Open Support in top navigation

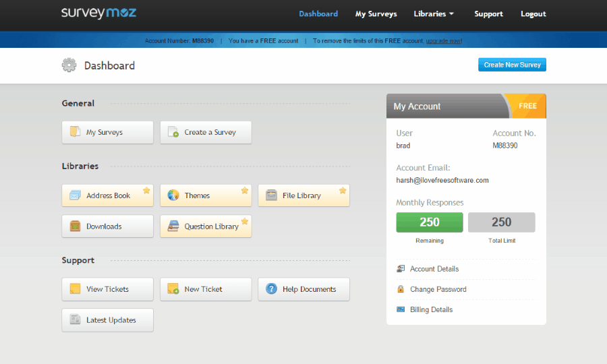488,14
